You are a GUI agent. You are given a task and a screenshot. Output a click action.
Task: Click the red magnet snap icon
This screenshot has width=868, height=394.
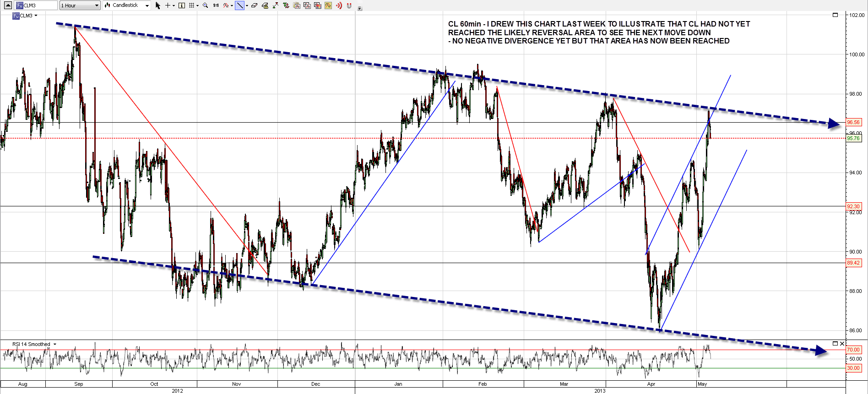pyautogui.click(x=349, y=5)
